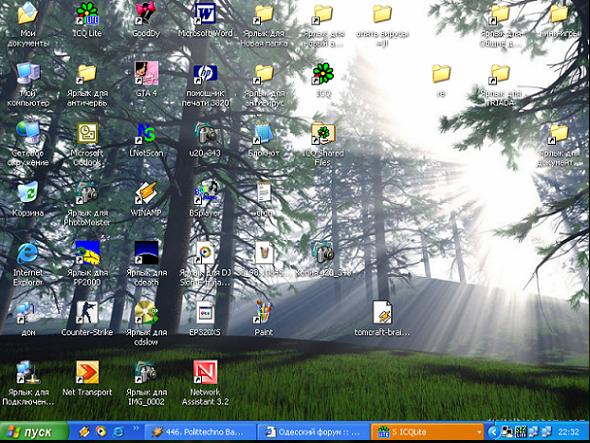Select the Ярлык для cdslow disc icon

146,312
